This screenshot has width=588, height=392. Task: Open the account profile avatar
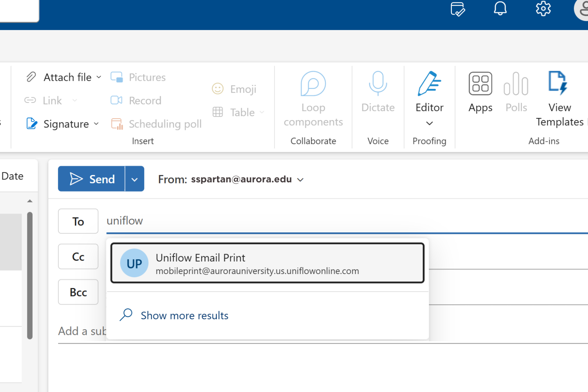pyautogui.click(x=582, y=10)
